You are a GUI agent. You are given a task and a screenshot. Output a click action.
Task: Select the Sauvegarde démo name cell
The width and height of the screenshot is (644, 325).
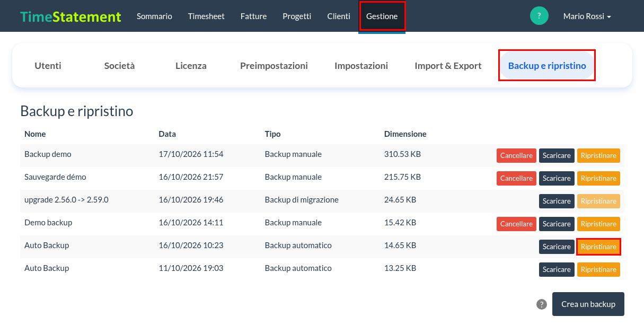55,177
